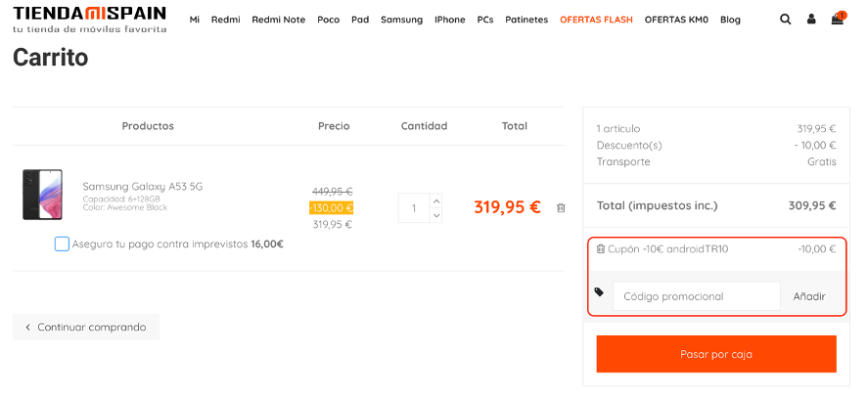Open the Samsung Galaxy A53 5G product link
This screenshot has width=868, height=399.
[x=143, y=187]
